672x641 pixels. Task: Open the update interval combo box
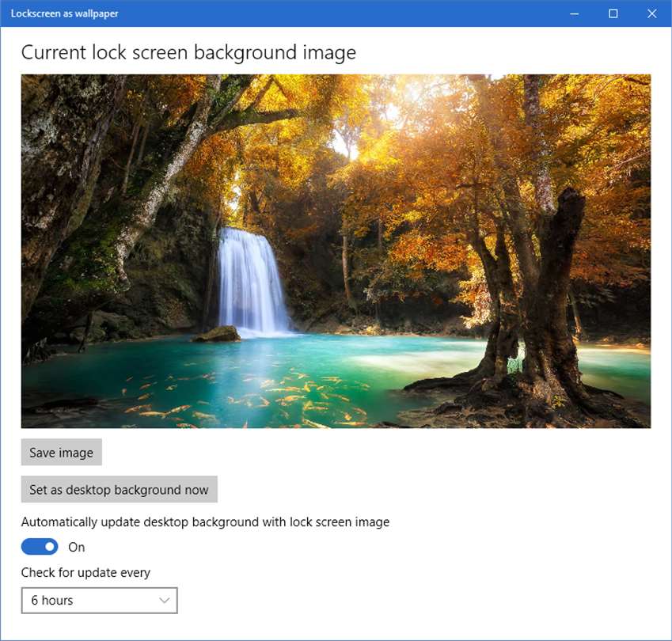pos(100,601)
